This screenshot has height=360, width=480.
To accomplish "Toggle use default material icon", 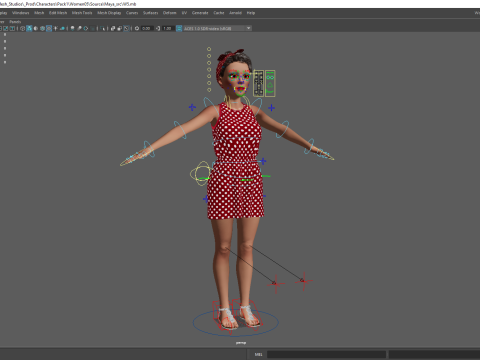I will pos(36,29).
